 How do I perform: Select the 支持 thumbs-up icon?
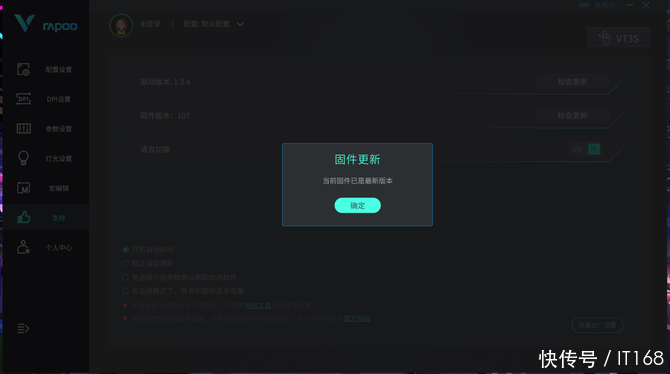24,217
